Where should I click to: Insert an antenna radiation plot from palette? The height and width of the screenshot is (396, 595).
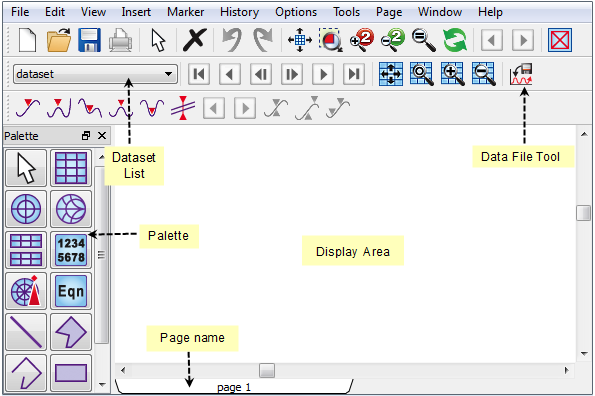pyautogui.click(x=26, y=291)
